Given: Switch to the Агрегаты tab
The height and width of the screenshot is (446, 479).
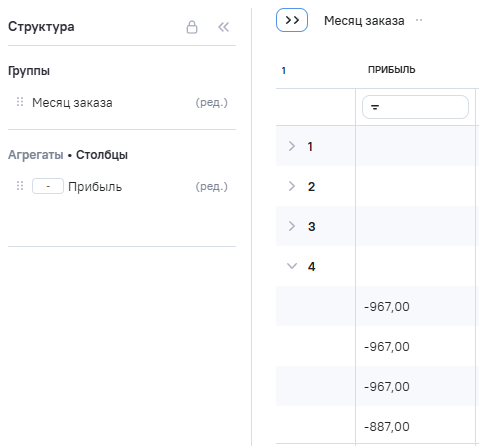Looking at the screenshot, I should point(36,155).
